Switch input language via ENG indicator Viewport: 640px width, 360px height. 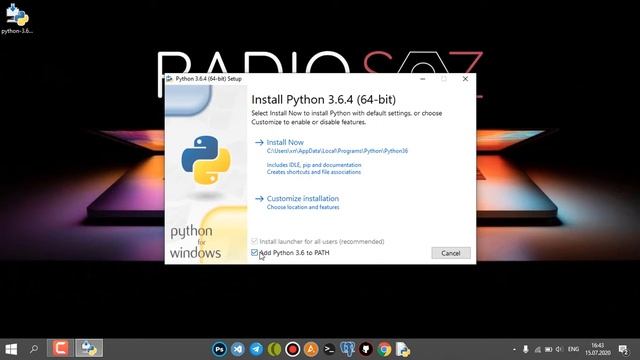573,349
